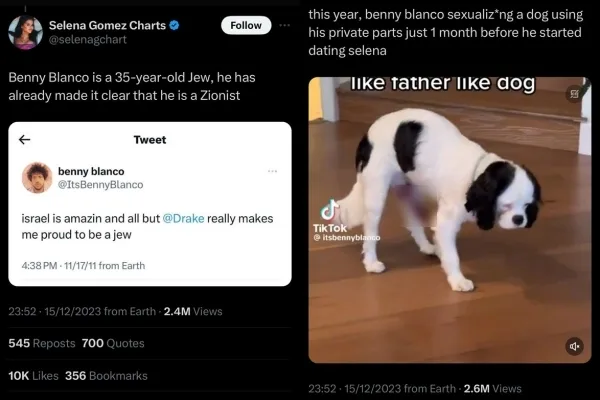600x400 pixels.
Task: Open the @ItsBennyBlanco handle
Action: click(x=101, y=184)
